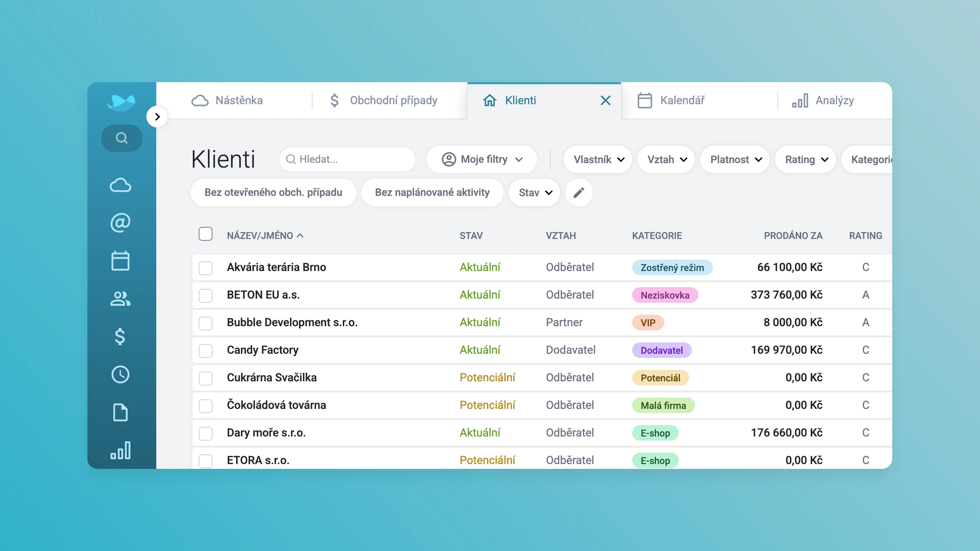
Task: Click the Bez naplánované aktivity filter button
Action: [x=433, y=192]
